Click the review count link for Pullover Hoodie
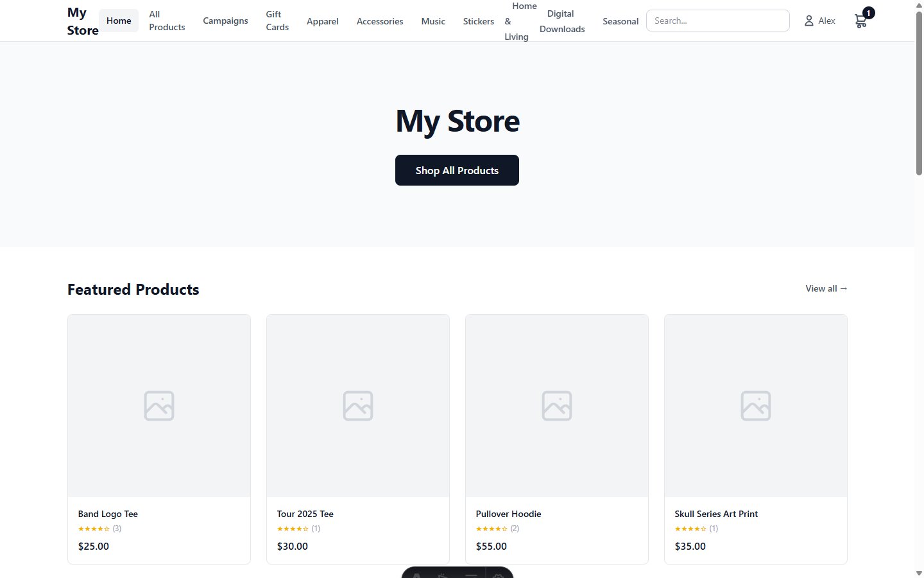Viewport: 924px width, 578px height. (x=515, y=529)
